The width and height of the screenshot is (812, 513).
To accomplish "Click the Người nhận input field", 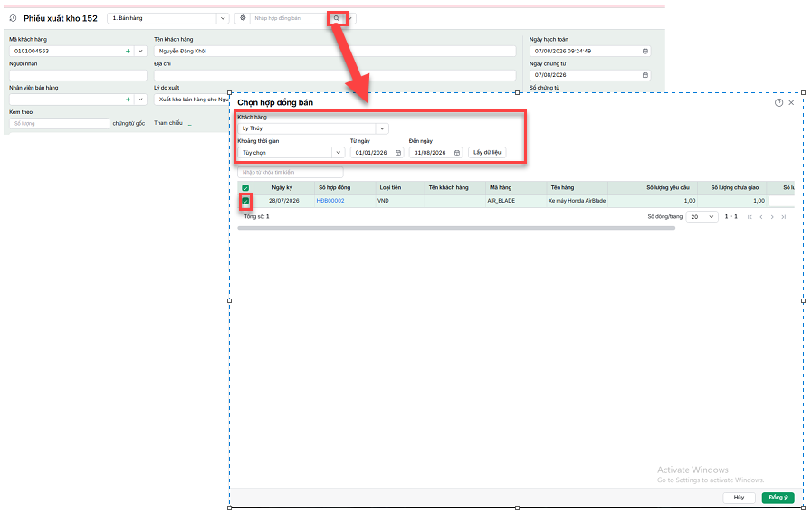I will pyautogui.click(x=78, y=76).
